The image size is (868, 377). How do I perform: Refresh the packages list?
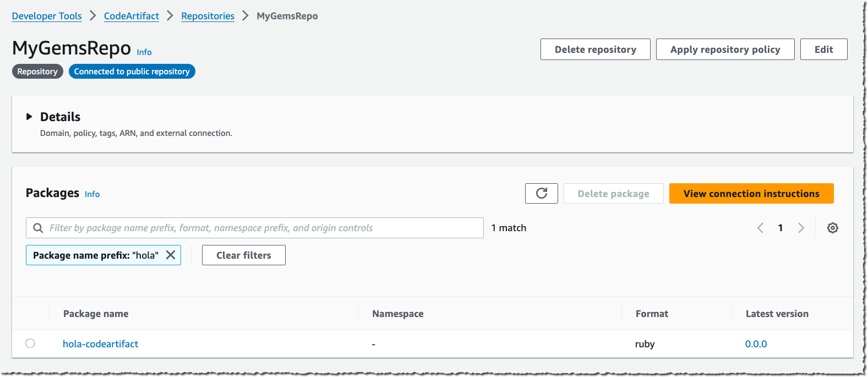pos(542,194)
